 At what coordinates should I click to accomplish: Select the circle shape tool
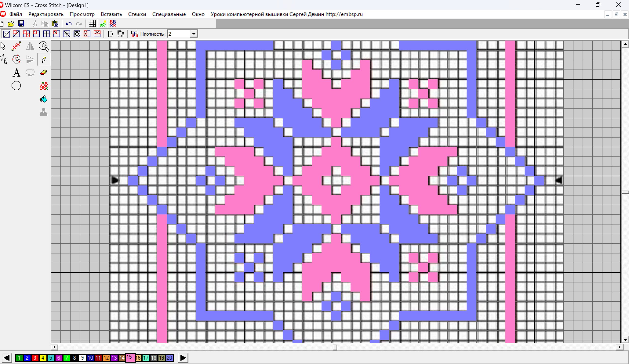[x=16, y=86]
